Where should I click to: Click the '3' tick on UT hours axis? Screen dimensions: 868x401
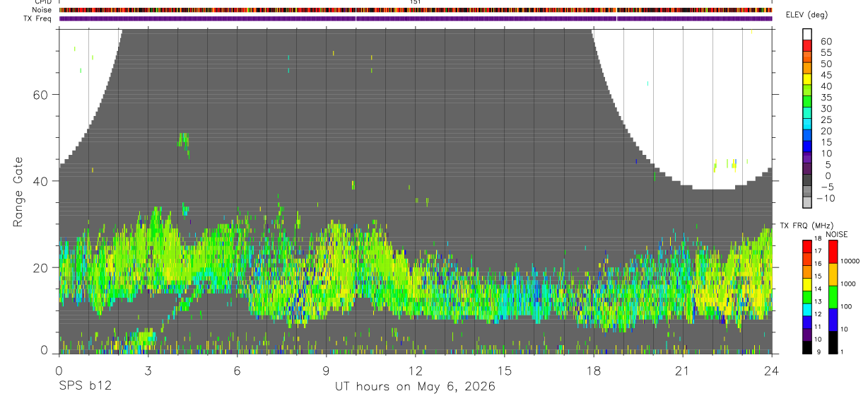148,370
